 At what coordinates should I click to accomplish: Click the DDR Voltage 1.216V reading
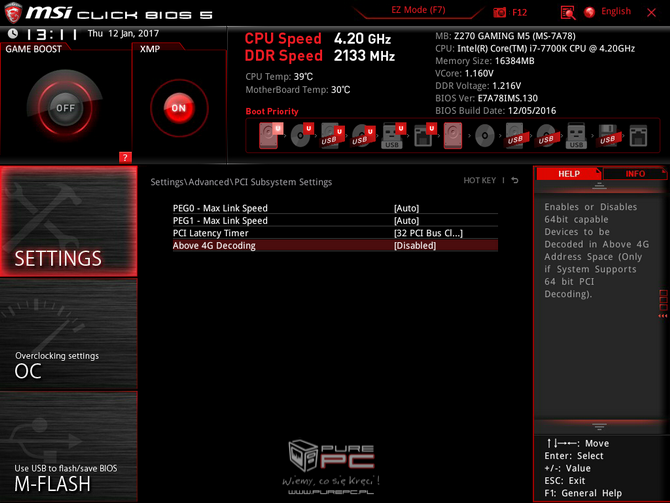(x=478, y=85)
